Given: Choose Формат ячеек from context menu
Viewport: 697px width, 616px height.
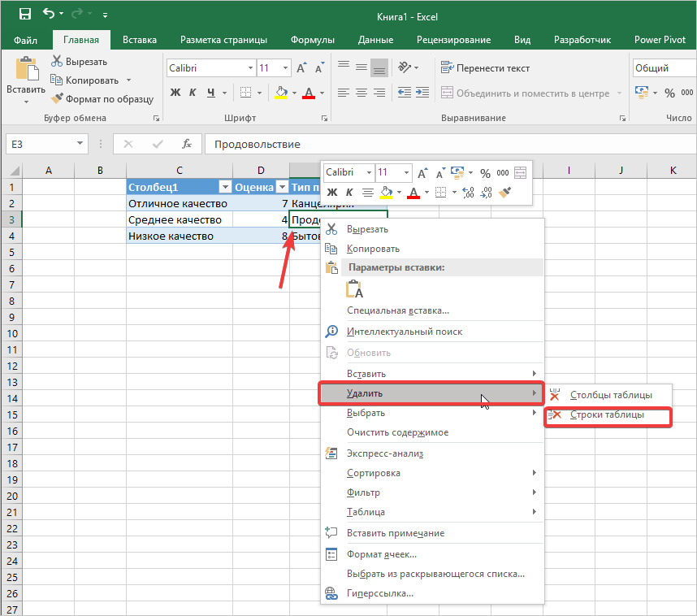Looking at the screenshot, I should (x=381, y=554).
